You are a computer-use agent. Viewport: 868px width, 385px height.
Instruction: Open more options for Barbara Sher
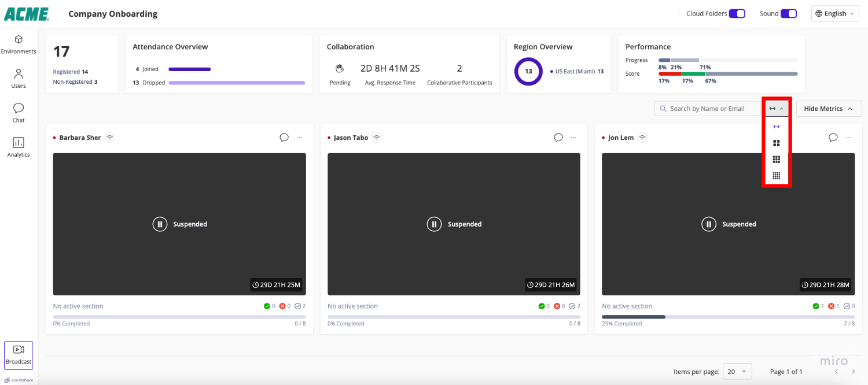299,138
